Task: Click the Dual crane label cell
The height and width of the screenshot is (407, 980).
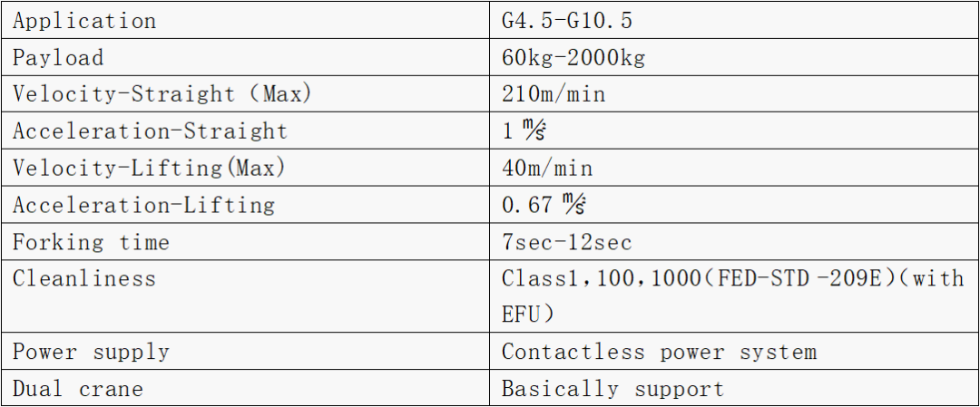Action: tap(246, 388)
